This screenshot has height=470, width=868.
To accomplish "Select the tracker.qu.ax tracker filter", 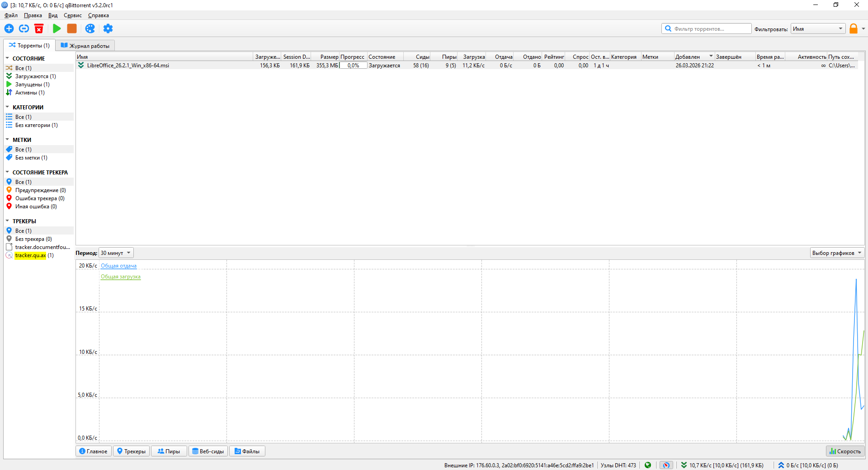I will pyautogui.click(x=30, y=255).
